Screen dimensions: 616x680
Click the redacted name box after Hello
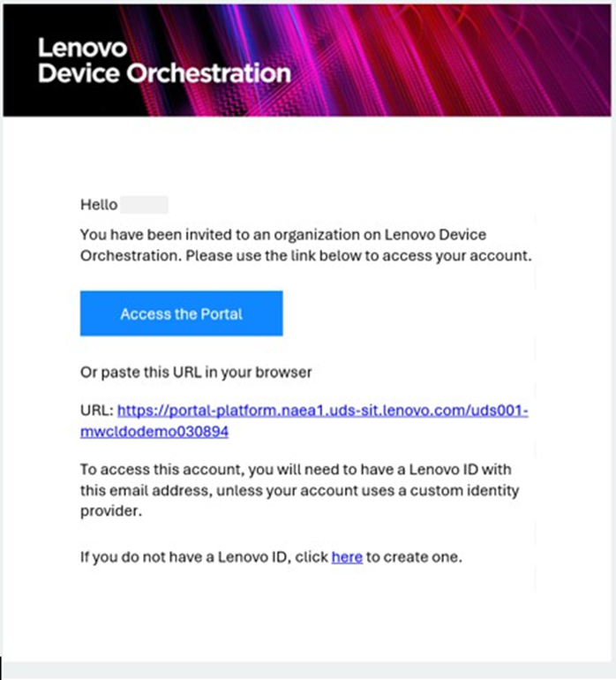point(144,206)
